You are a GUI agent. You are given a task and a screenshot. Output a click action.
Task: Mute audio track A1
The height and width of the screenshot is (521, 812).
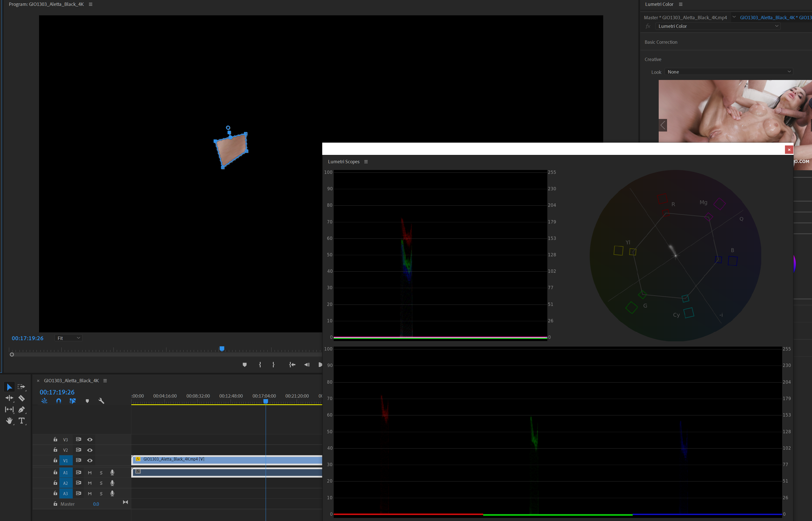coord(90,473)
